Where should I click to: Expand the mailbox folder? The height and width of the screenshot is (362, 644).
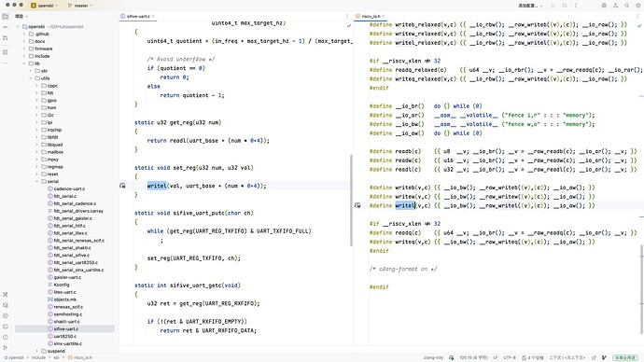(x=37, y=152)
